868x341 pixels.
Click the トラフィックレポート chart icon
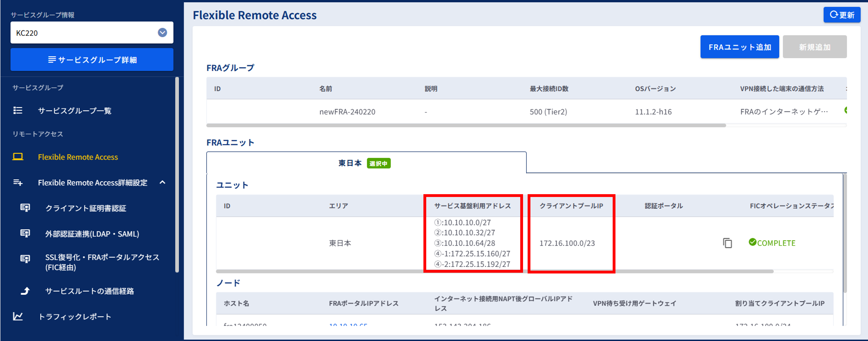pos(18,316)
